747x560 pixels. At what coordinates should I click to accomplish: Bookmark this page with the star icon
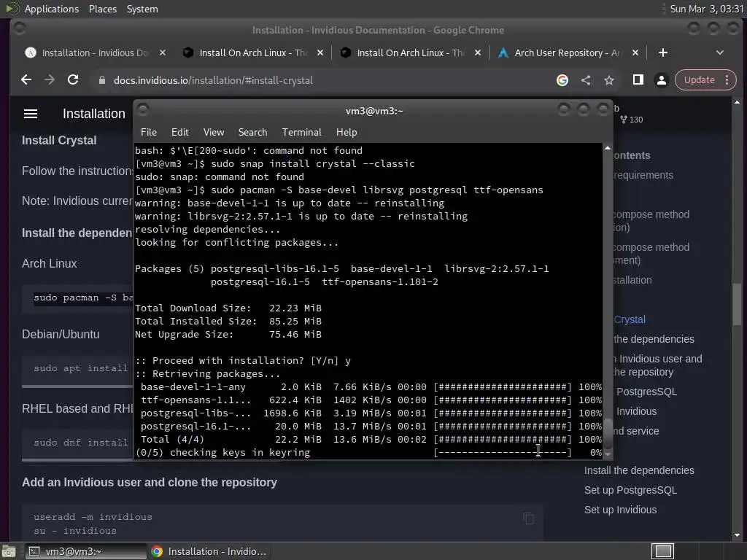(609, 80)
